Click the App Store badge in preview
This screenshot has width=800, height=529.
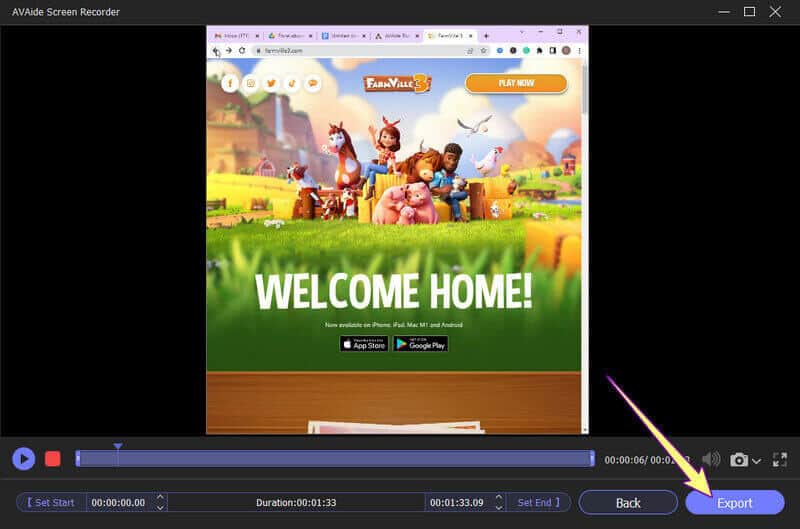tap(364, 344)
